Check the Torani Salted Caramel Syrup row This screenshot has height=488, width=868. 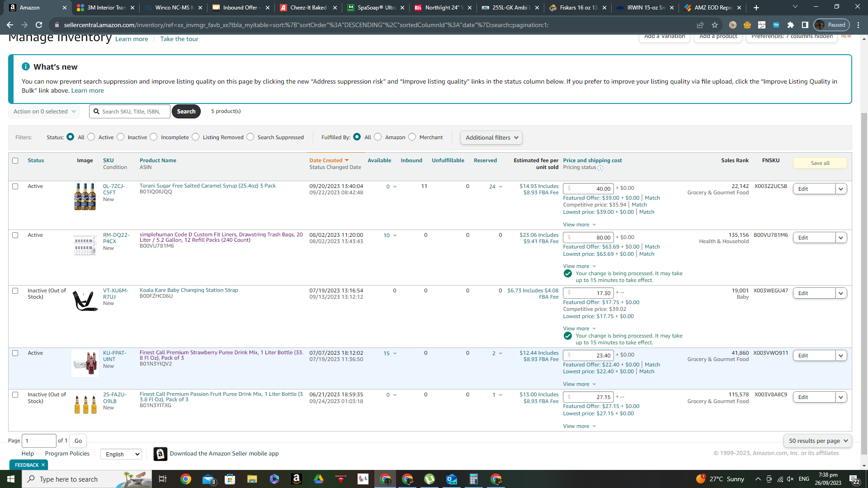point(15,186)
